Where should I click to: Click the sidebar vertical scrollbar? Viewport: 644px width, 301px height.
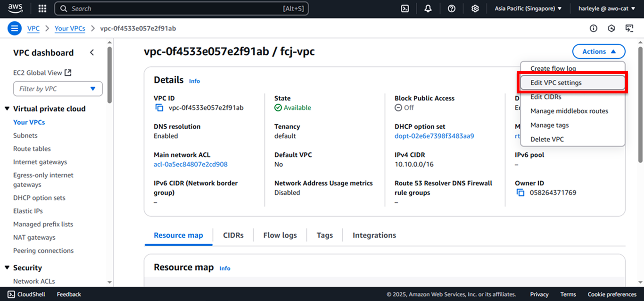tap(110, 75)
